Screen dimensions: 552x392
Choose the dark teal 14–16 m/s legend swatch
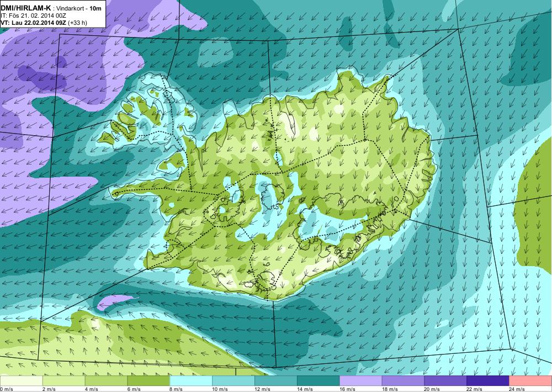(319, 381)
